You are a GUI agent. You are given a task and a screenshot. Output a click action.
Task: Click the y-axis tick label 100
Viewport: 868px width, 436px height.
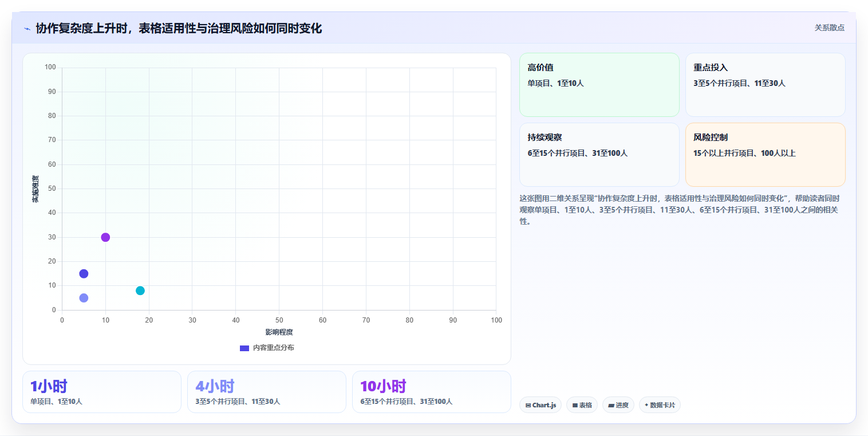coord(50,68)
